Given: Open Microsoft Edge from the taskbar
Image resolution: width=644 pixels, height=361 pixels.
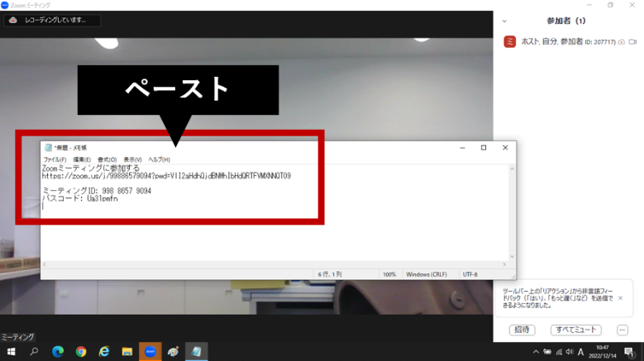Looking at the screenshot, I should coord(58,352).
